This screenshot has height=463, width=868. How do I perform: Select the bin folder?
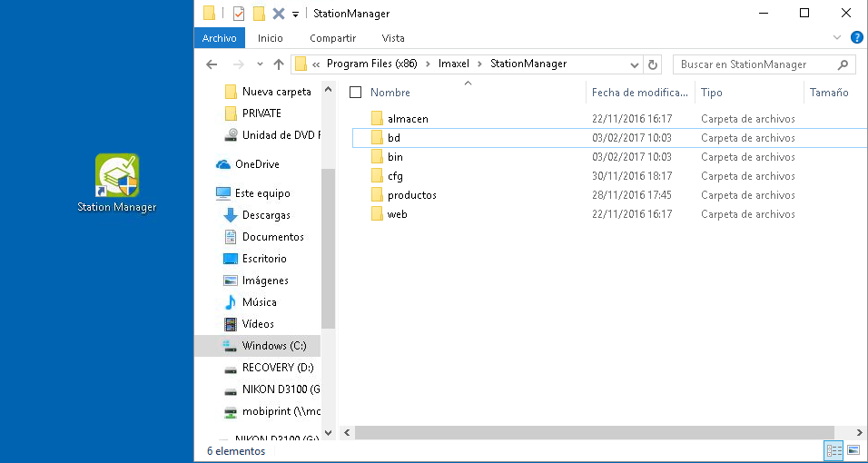395,157
